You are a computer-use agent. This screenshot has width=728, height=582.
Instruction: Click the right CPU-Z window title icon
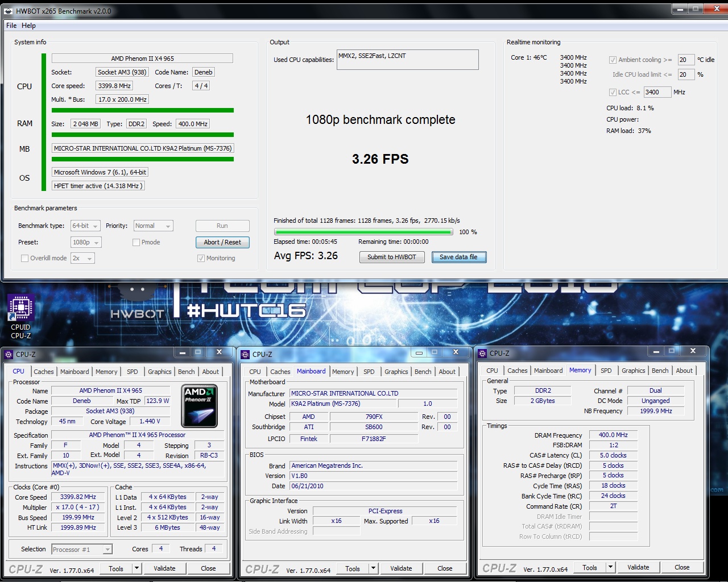pos(482,353)
